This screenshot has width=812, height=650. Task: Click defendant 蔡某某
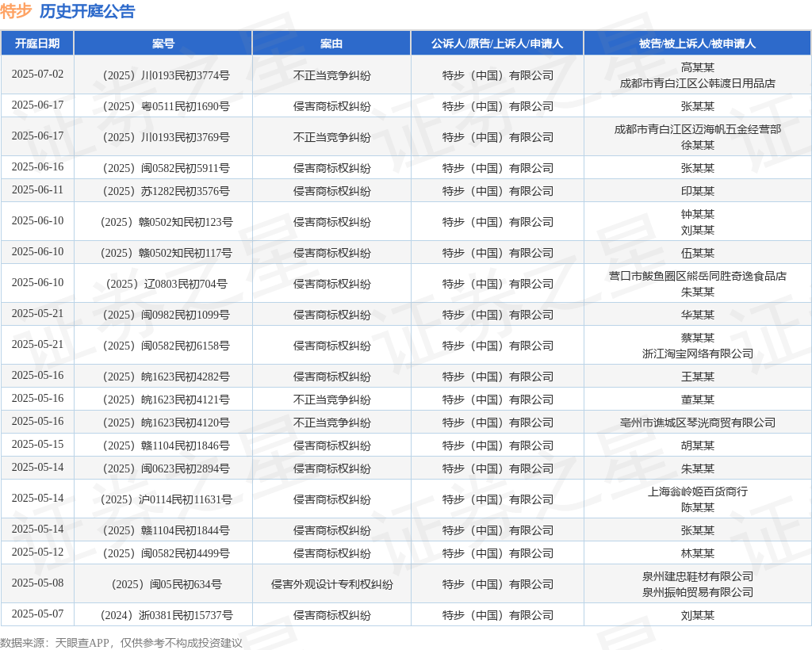pos(698,338)
